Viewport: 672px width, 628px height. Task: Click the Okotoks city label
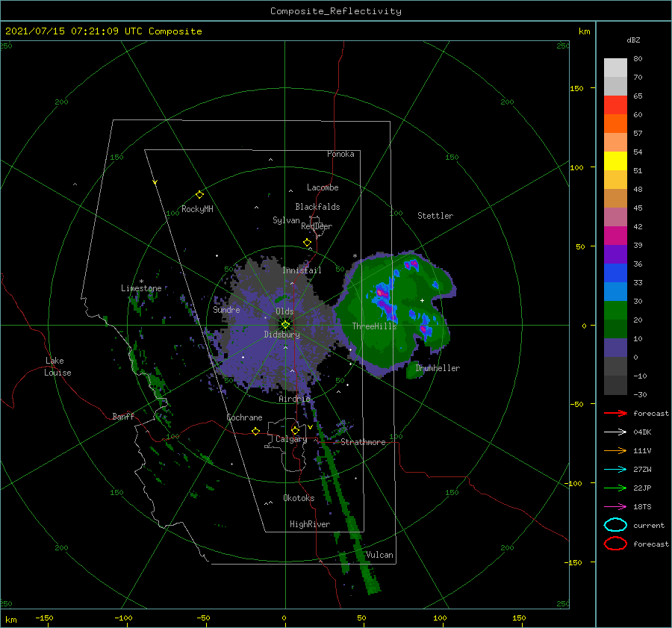(x=299, y=498)
